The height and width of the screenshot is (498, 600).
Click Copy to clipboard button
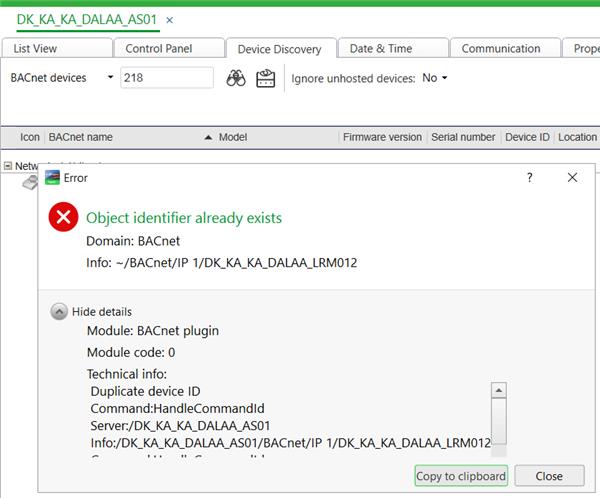tap(461, 476)
